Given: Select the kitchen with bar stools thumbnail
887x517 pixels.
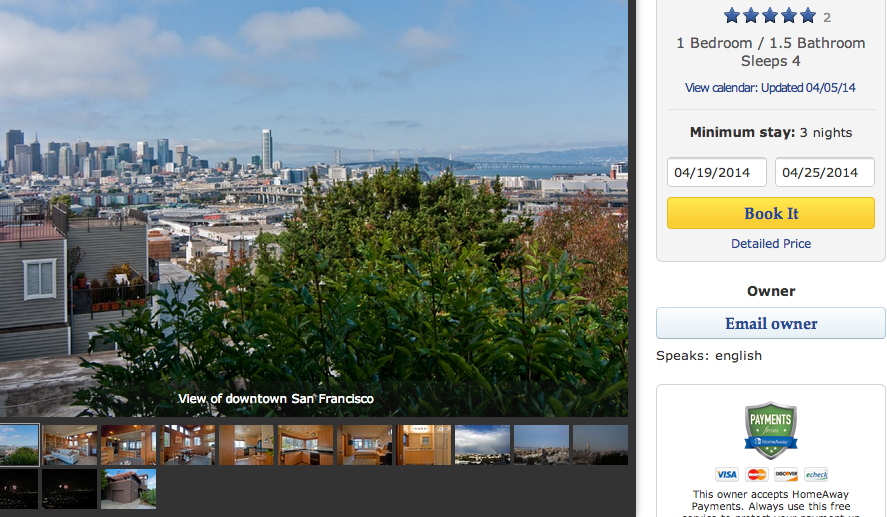Looking at the screenshot, I should pyautogui.click(x=246, y=445).
